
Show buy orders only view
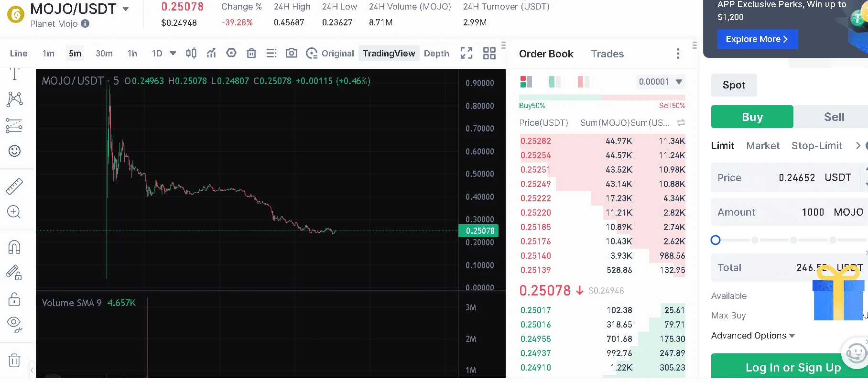pos(555,82)
